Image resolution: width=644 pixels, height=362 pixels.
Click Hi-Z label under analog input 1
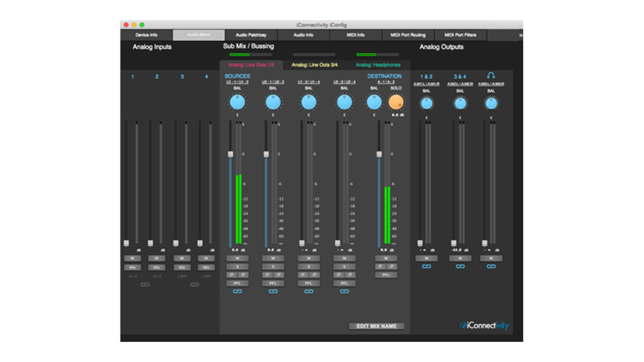(x=132, y=276)
